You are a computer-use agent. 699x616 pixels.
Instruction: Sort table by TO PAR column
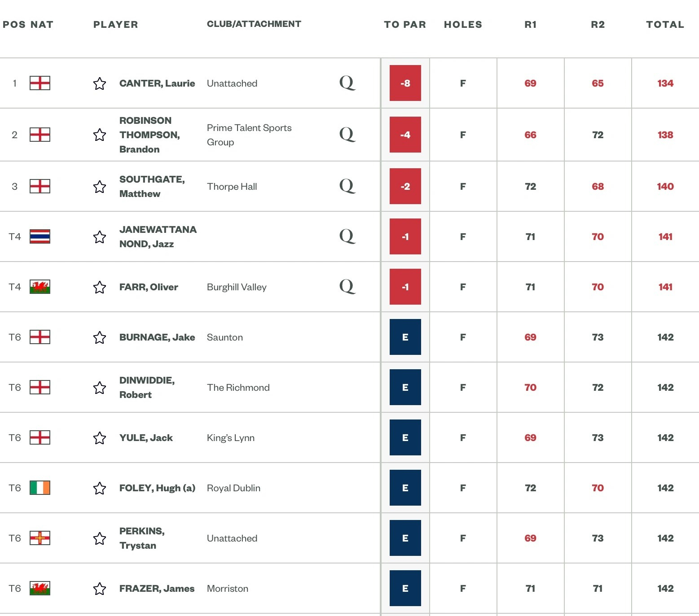coord(405,25)
